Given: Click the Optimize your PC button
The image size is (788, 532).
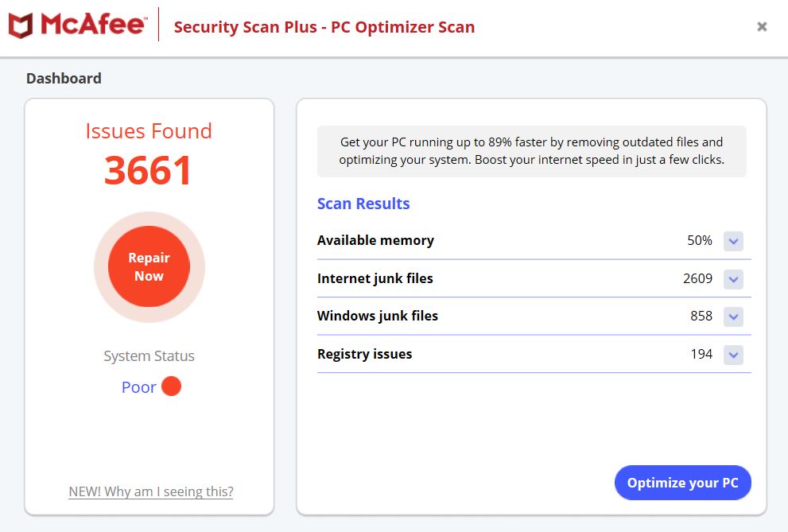Looking at the screenshot, I should pyautogui.click(x=682, y=483).
